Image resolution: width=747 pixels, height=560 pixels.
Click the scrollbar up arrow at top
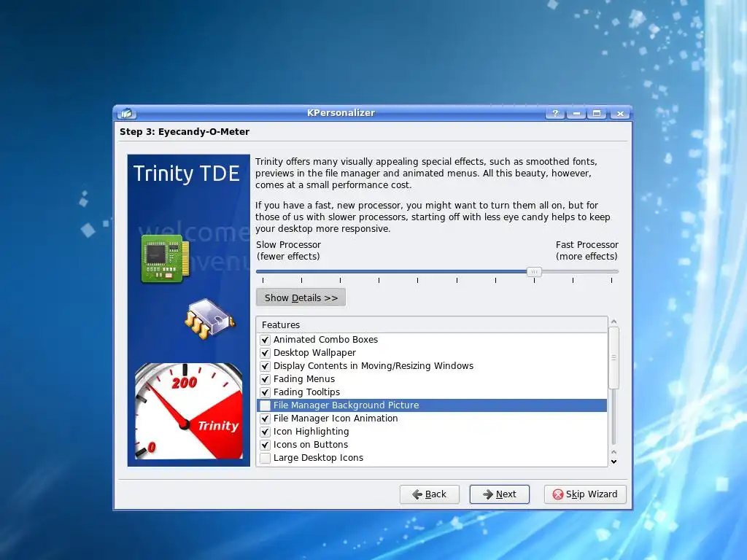(614, 322)
